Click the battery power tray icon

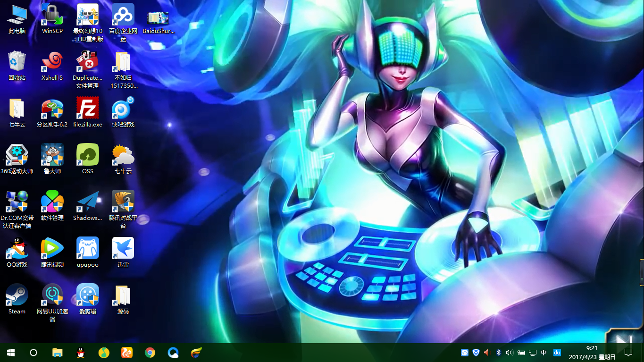(521, 353)
